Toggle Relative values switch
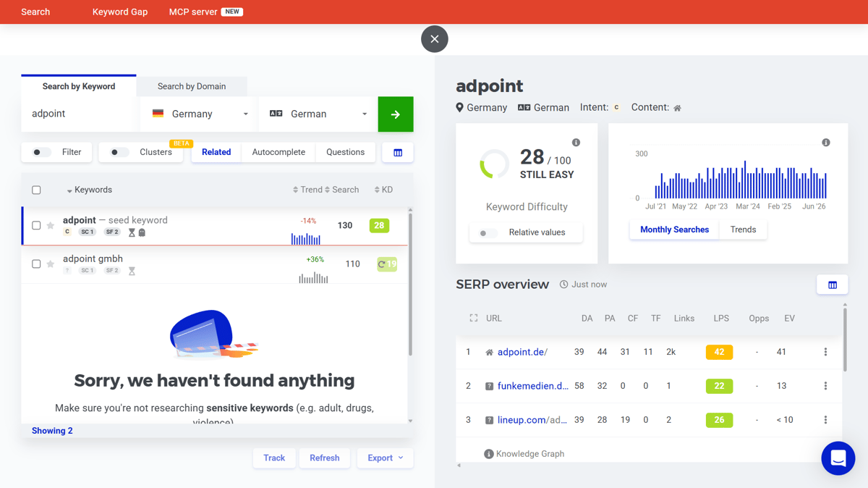This screenshot has width=868, height=488. click(488, 233)
